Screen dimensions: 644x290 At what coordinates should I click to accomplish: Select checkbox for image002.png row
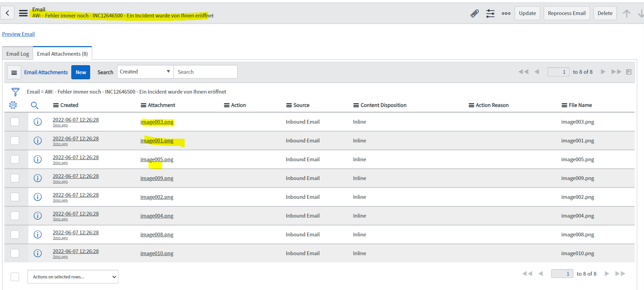tap(15, 197)
